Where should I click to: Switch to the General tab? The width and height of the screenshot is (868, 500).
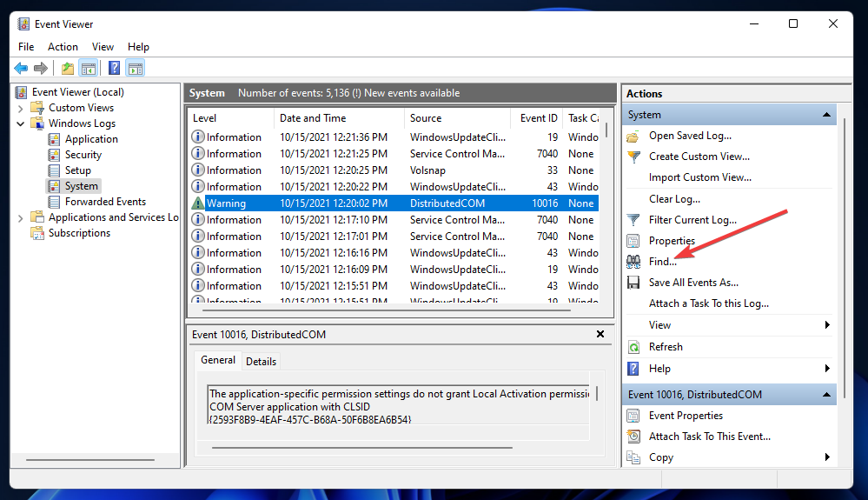[x=217, y=360]
